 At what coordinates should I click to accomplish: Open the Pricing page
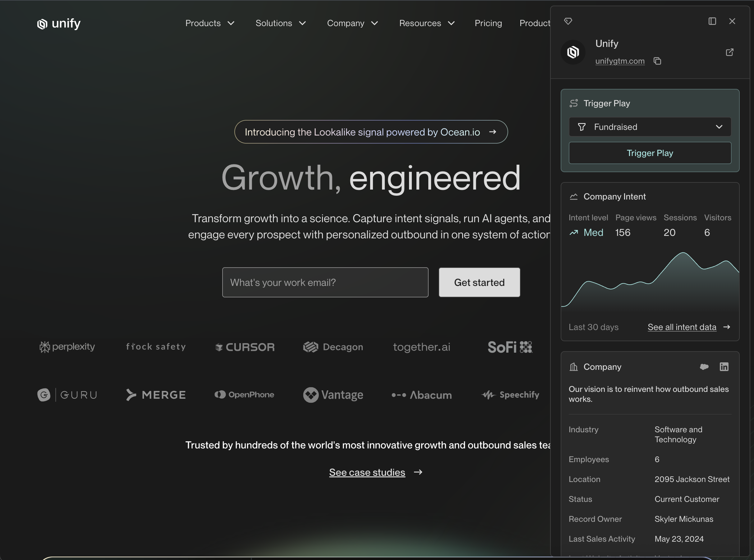click(488, 23)
